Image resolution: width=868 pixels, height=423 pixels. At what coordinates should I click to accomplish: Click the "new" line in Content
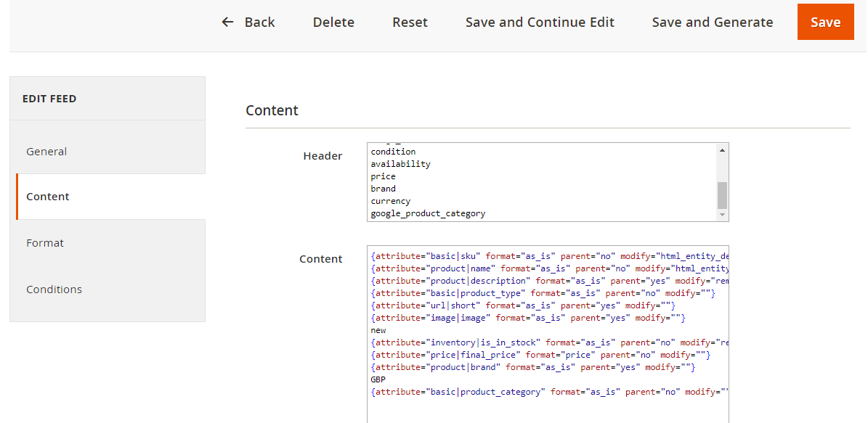tap(378, 330)
